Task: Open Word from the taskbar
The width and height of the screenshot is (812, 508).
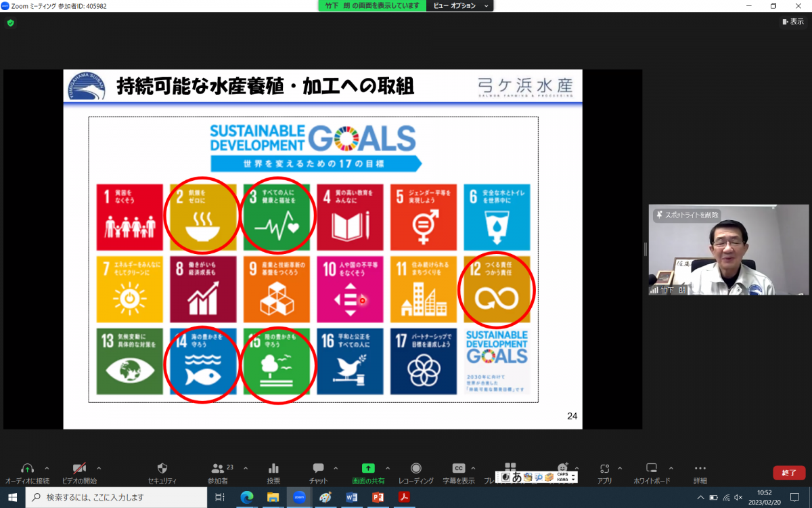Action: pos(352,497)
